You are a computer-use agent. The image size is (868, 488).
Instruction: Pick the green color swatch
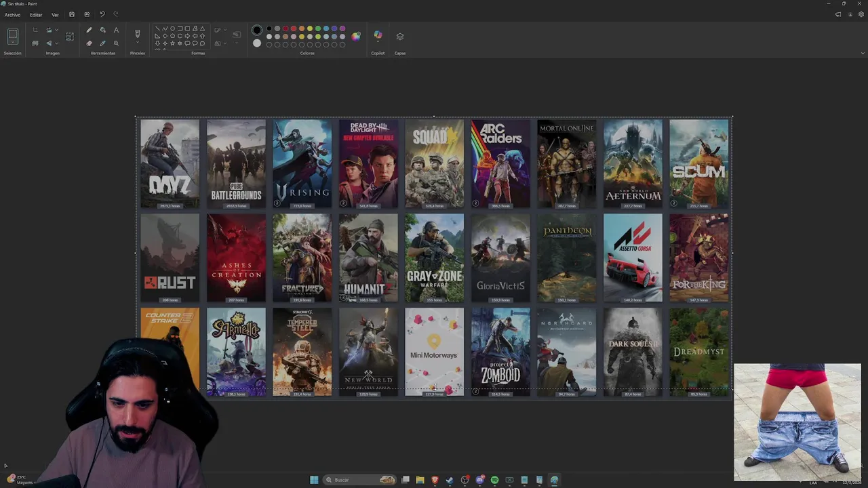318,28
